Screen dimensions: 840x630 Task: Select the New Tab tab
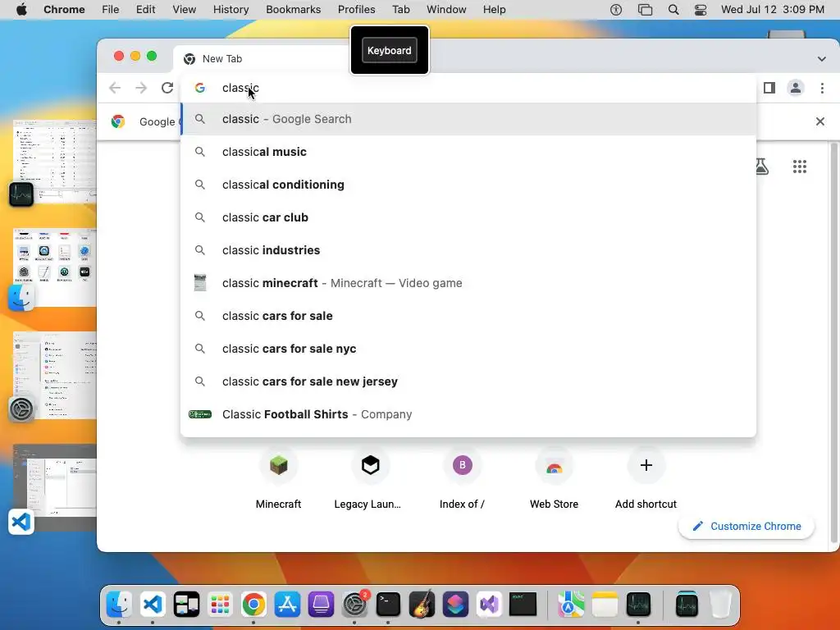pos(261,59)
